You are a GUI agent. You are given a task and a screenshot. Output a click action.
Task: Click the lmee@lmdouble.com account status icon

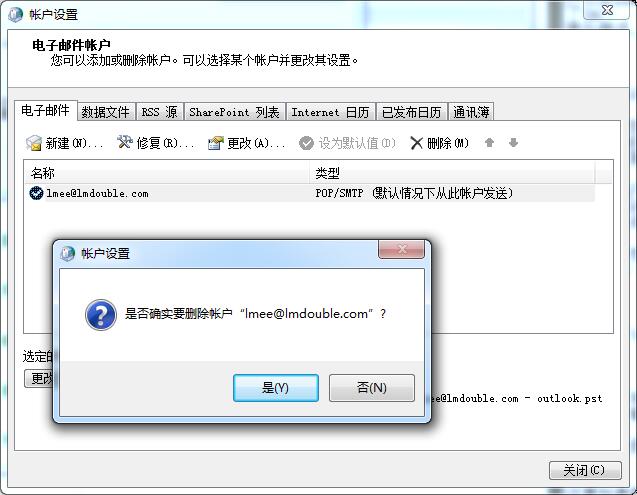pyautogui.click(x=36, y=193)
